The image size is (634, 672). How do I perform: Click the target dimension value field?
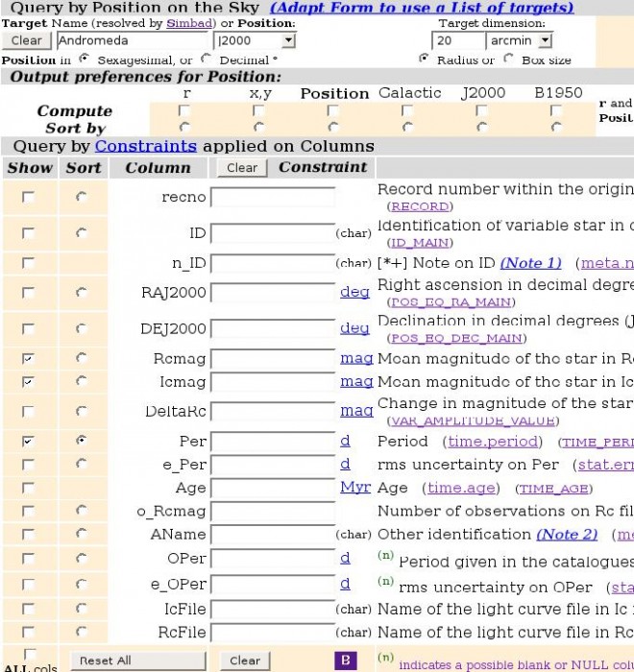[x=458, y=40]
